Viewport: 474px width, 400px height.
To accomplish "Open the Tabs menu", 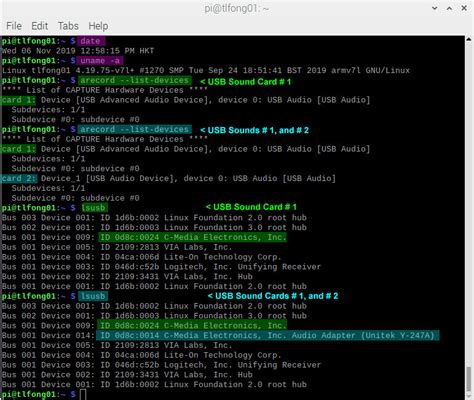I will coord(68,26).
